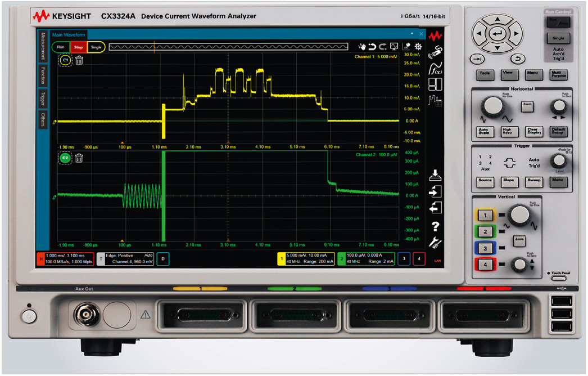The width and height of the screenshot is (588, 376).
Task: Click the redo arrow icon in toolbar
Action: click(x=382, y=47)
